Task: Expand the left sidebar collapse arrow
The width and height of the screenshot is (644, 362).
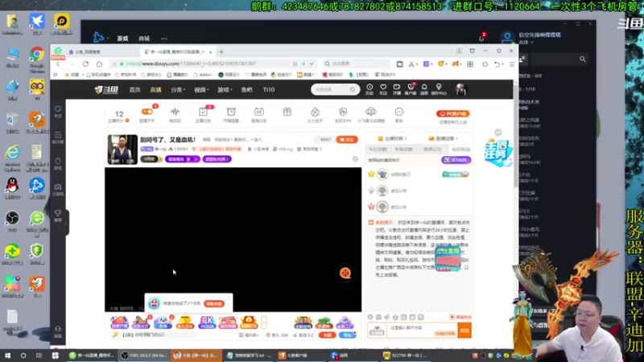Action: (x=66, y=223)
